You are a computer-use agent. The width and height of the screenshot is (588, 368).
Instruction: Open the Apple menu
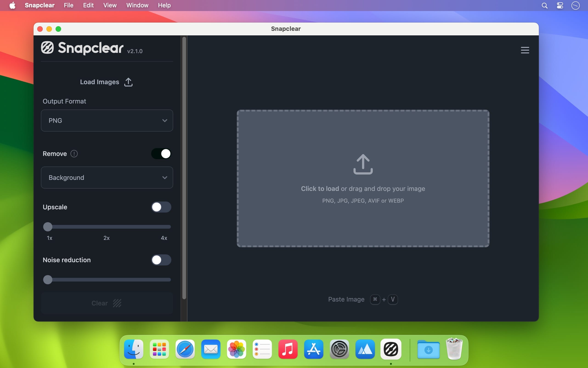pos(12,5)
